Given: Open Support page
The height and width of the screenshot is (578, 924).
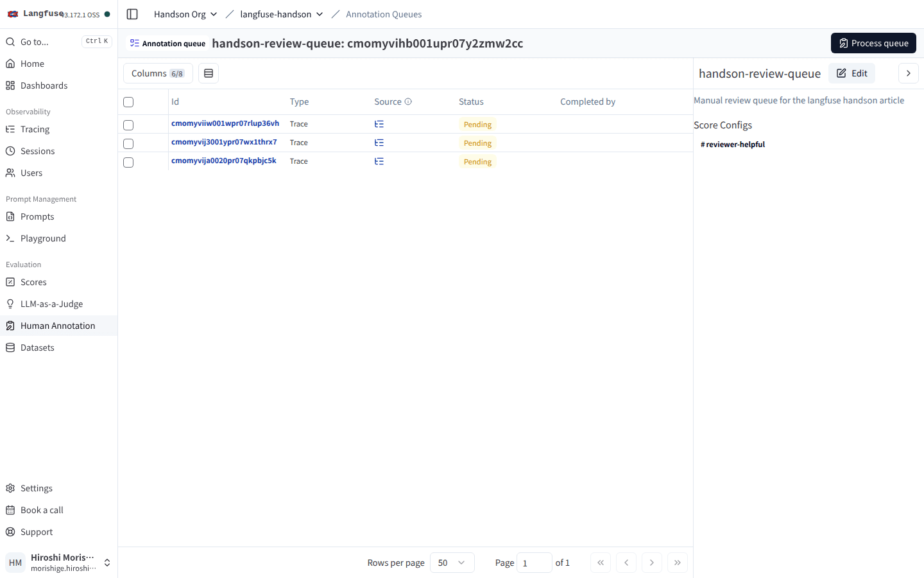Looking at the screenshot, I should tap(58, 532).
